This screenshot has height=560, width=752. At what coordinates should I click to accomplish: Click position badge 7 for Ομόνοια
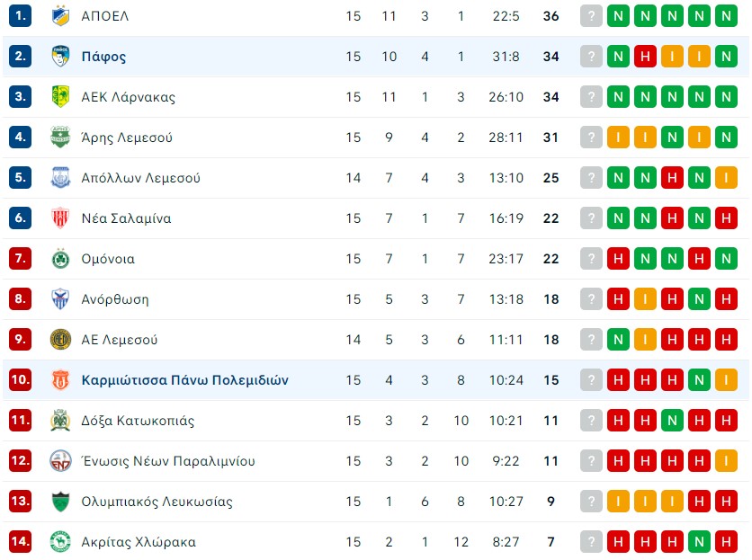20,258
